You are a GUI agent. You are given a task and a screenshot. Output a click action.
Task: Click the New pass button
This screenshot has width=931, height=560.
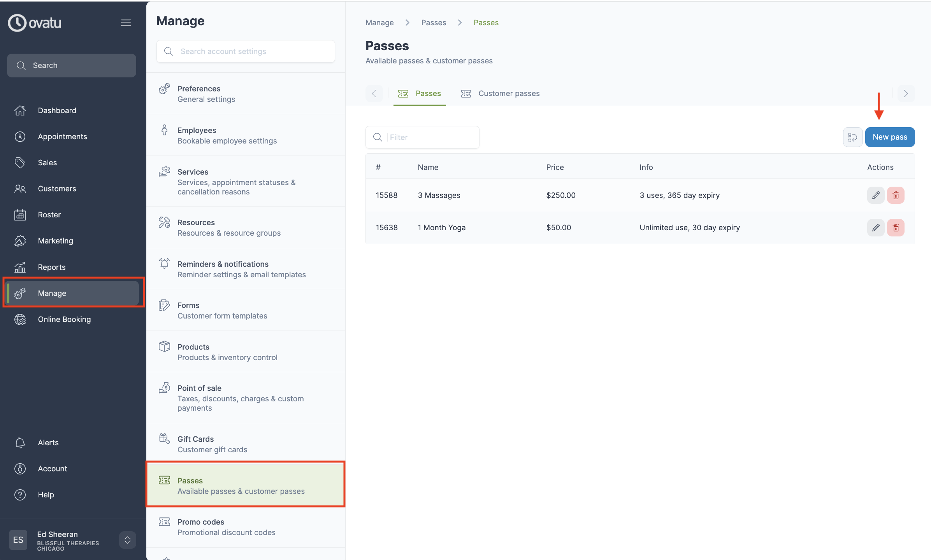pos(890,137)
